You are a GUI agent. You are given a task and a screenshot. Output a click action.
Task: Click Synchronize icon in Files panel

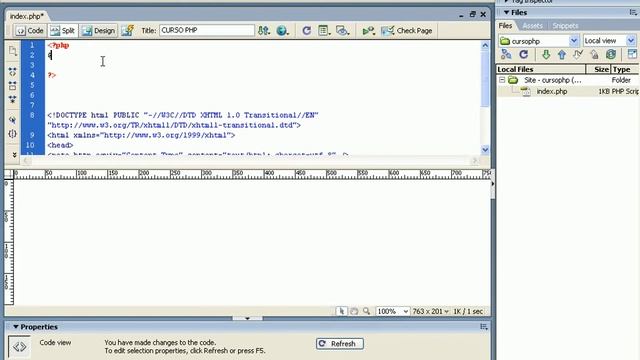point(611,54)
